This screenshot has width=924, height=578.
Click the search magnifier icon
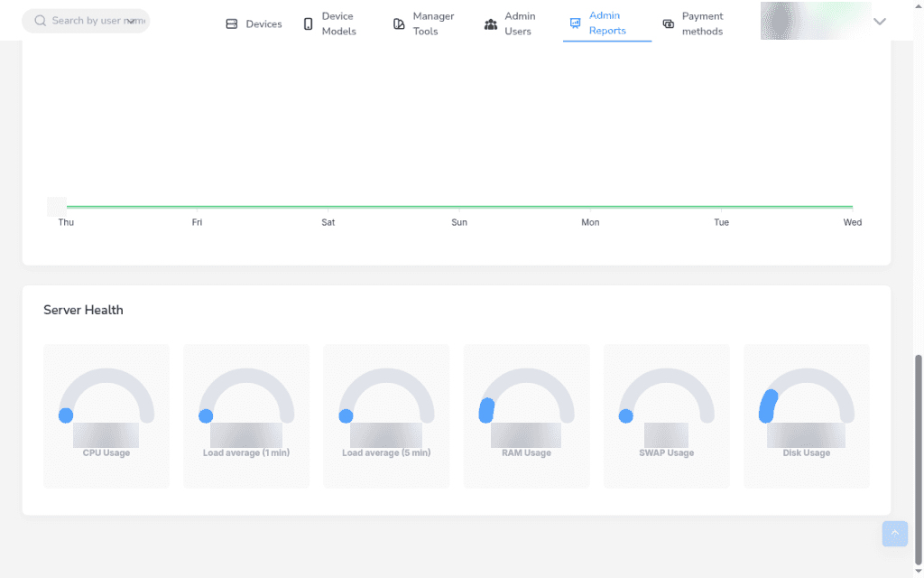[40, 21]
